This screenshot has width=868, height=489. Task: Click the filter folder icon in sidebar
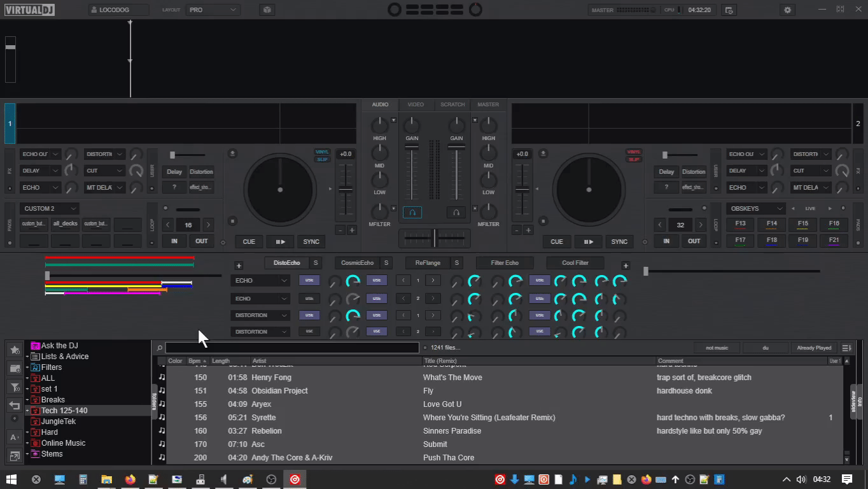pos(15,387)
